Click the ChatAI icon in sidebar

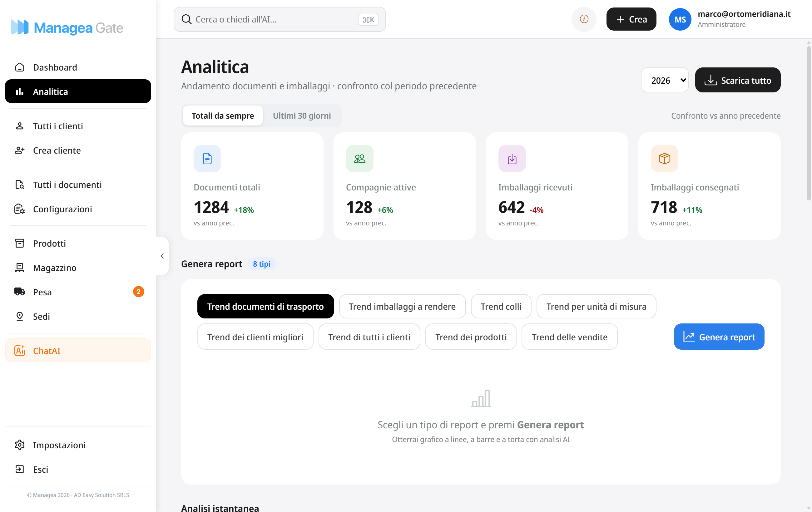[x=20, y=351]
